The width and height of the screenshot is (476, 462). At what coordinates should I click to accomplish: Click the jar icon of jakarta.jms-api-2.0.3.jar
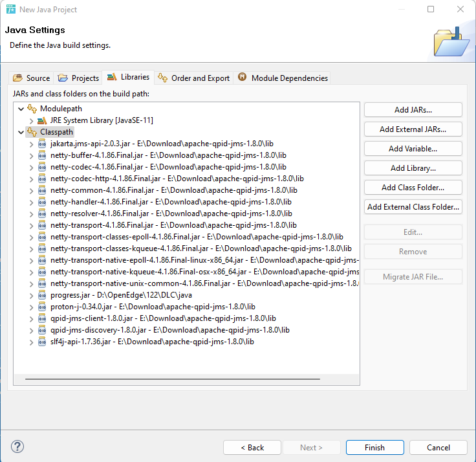pos(42,144)
